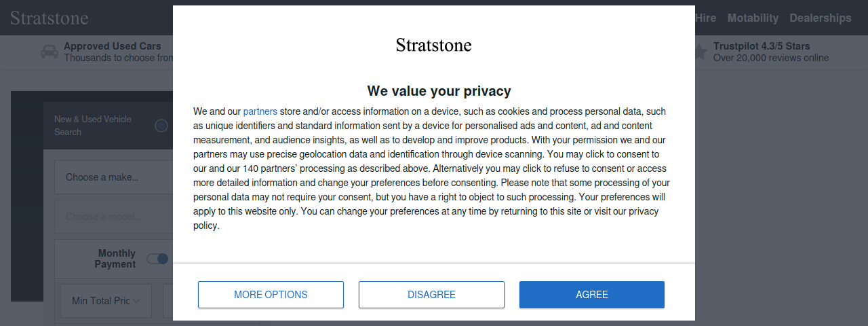The image size is (868, 326).
Task: Select the New & Used Vehicle Search radio button
Action: [161, 126]
